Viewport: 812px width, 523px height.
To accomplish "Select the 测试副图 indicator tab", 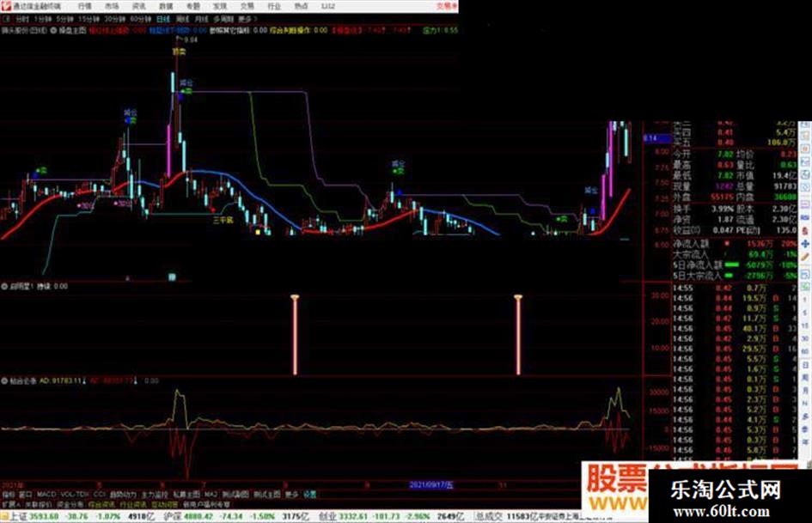I will pyautogui.click(x=236, y=495).
